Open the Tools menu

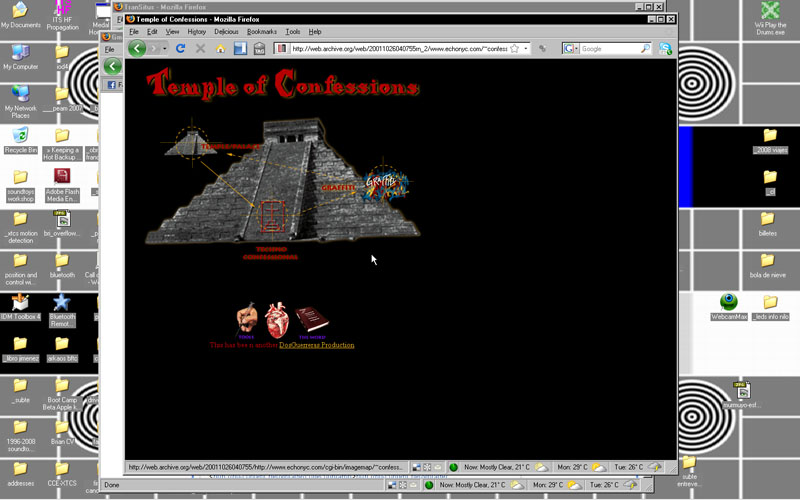[x=293, y=32]
